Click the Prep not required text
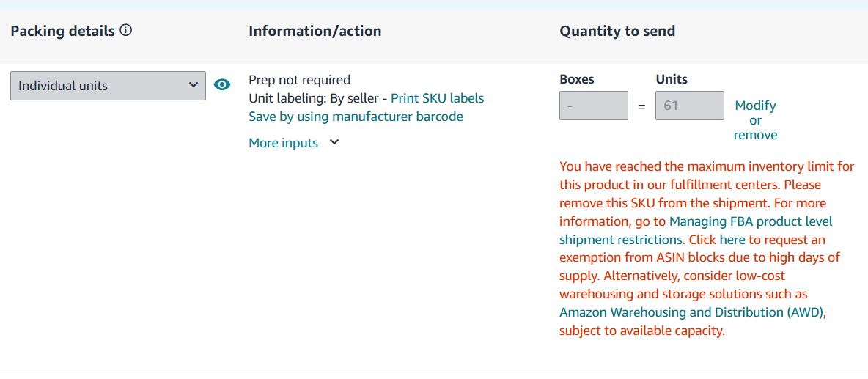Viewport: 868px width, 379px height. click(299, 80)
